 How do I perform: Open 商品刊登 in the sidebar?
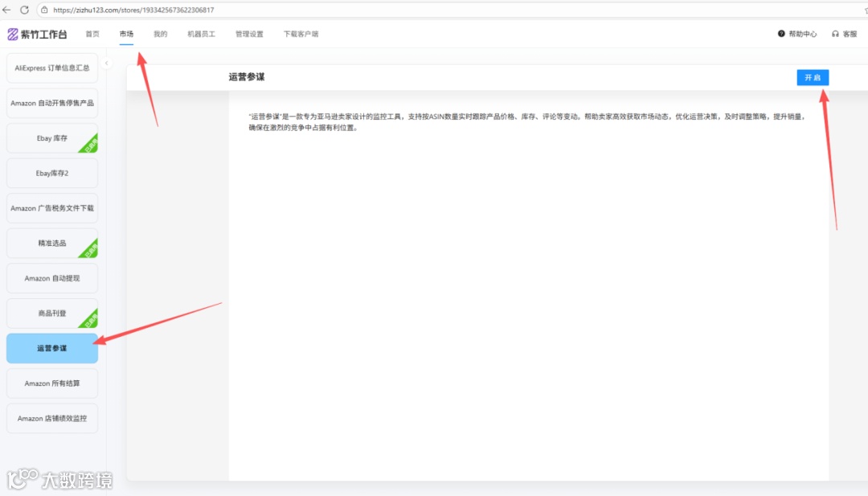click(52, 314)
